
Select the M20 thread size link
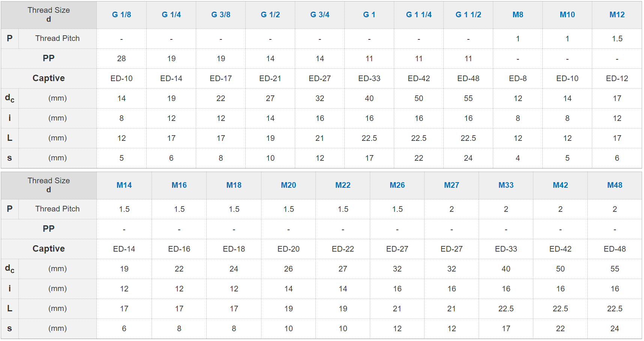pos(288,185)
